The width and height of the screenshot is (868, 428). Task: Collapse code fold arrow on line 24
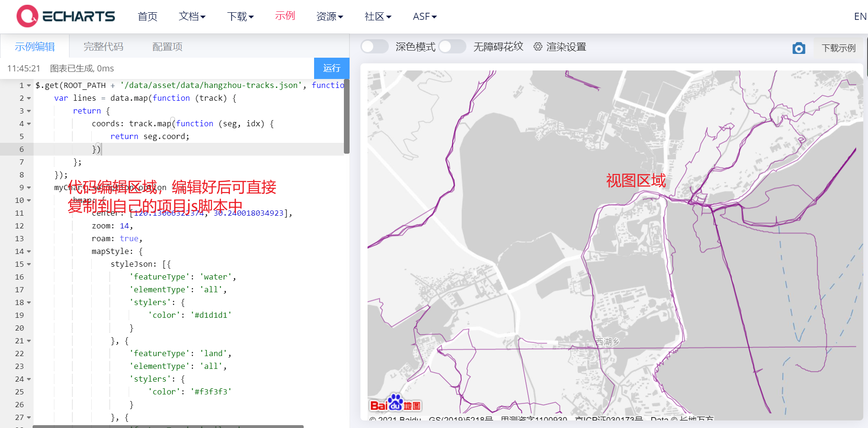[29, 379]
